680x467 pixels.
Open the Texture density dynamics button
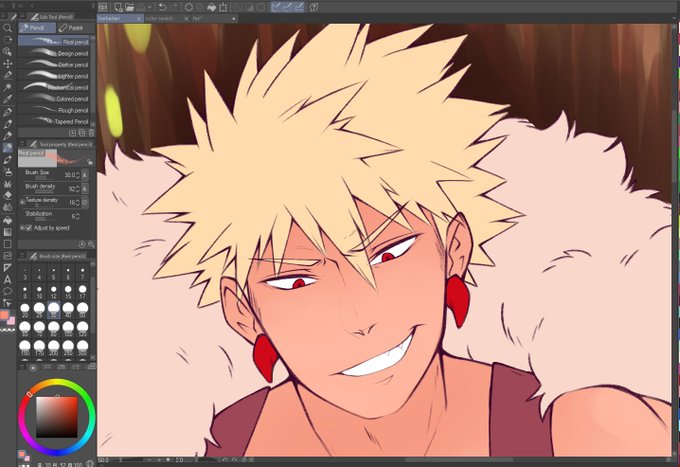[x=85, y=202]
